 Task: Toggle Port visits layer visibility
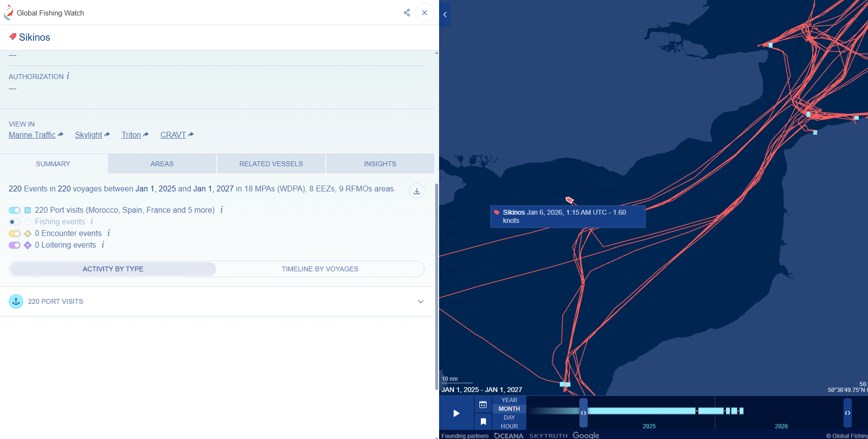point(15,210)
